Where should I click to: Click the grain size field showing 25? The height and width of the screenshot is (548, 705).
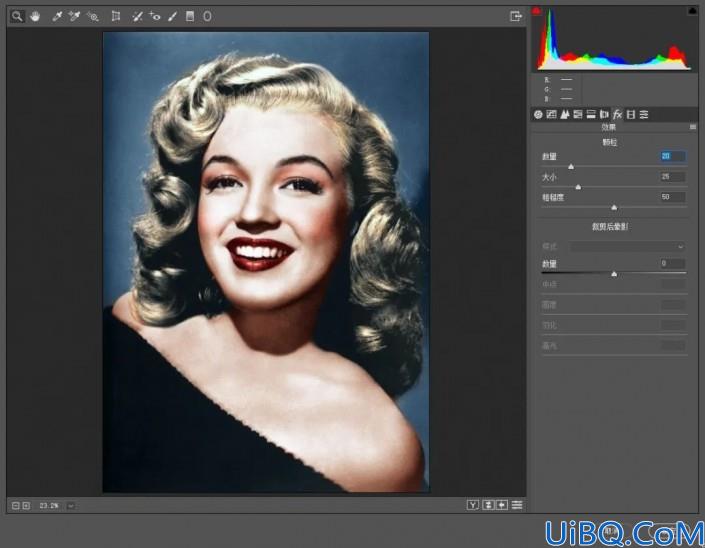673,177
